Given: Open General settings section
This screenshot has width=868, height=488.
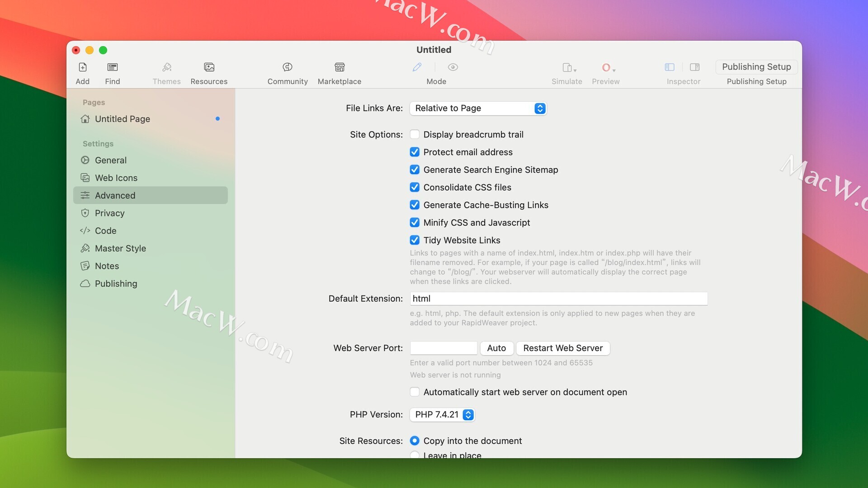Looking at the screenshot, I should (151, 160).
